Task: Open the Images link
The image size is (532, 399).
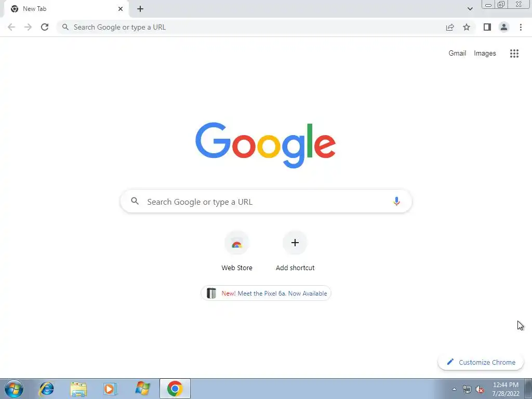Action: pos(485,54)
